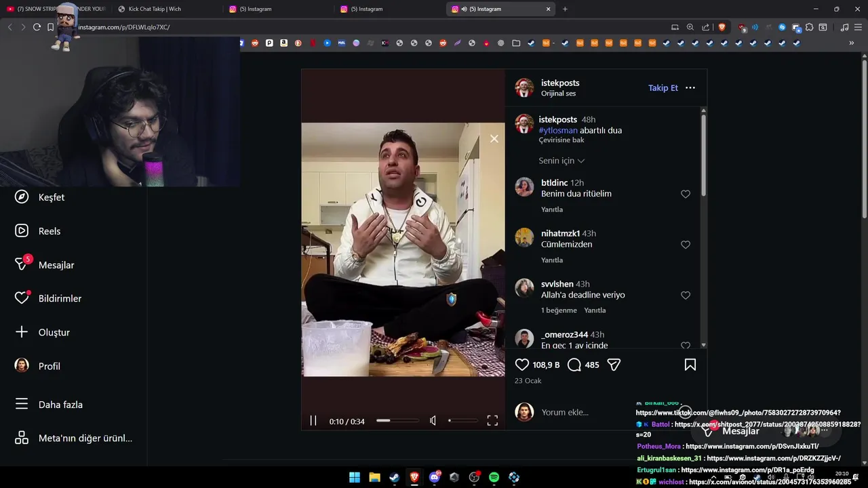Open Brave Shields lion icon
This screenshot has height=488, width=868.
pos(722,27)
